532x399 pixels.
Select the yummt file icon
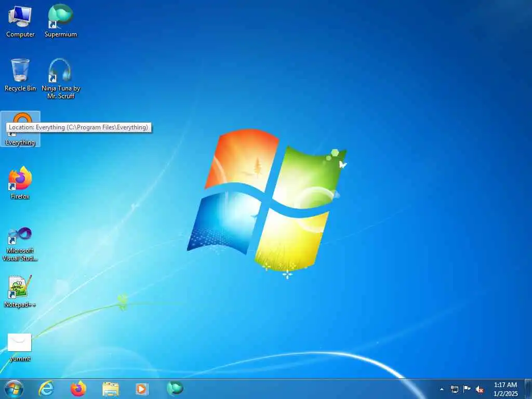click(20, 348)
